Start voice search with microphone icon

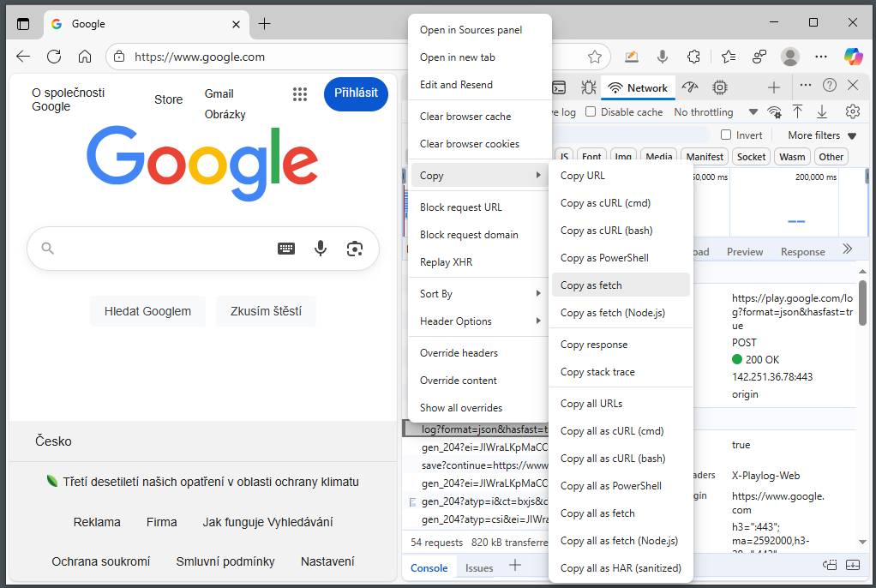(320, 249)
